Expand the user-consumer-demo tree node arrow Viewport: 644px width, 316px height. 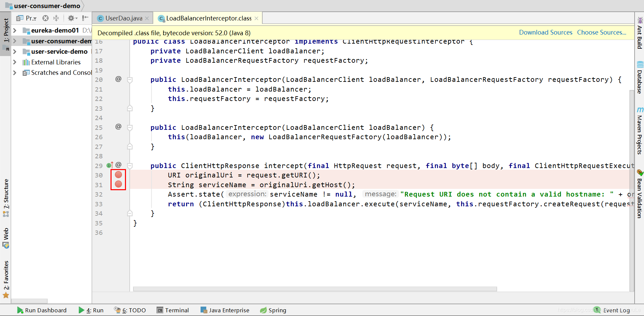click(x=15, y=41)
